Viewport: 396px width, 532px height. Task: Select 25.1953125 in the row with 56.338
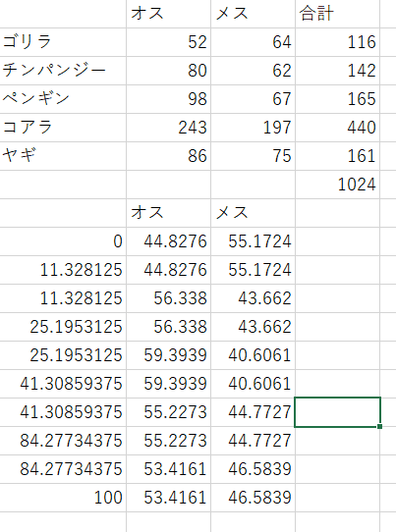(x=63, y=328)
